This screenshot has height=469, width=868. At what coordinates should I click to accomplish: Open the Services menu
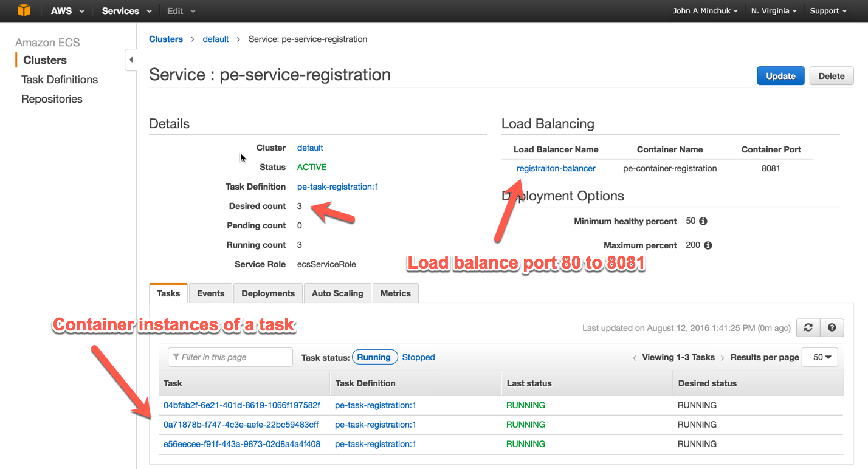point(128,11)
